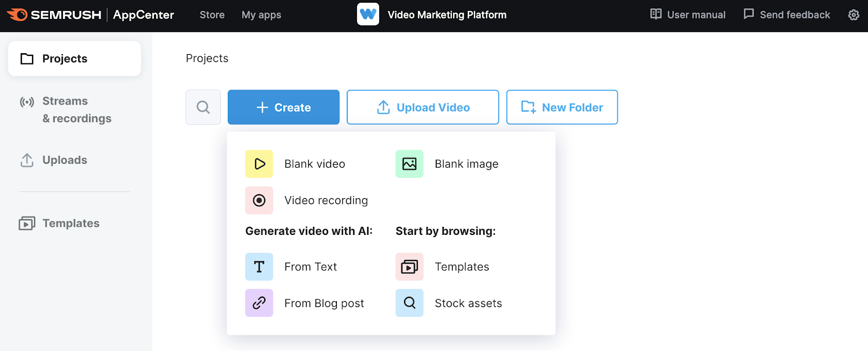Click the pink Templates icon in dropdown
The width and height of the screenshot is (868, 351).
(410, 267)
